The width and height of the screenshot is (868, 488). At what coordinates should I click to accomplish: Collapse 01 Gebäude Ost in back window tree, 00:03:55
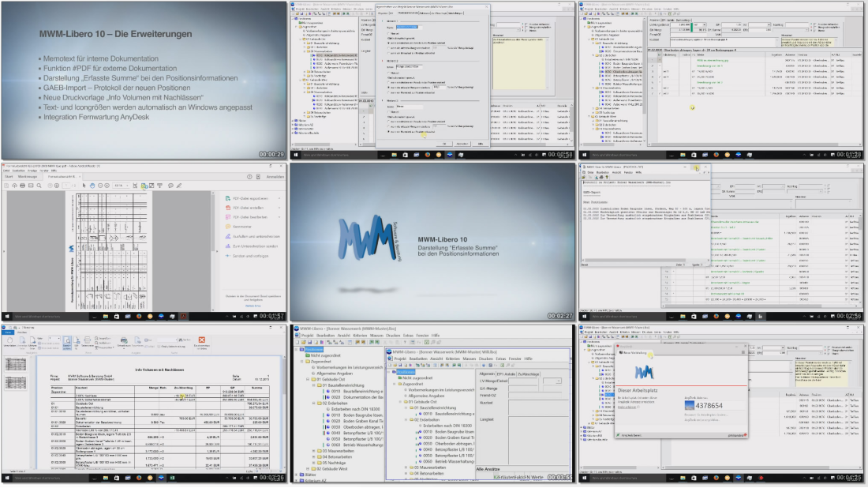click(308, 380)
